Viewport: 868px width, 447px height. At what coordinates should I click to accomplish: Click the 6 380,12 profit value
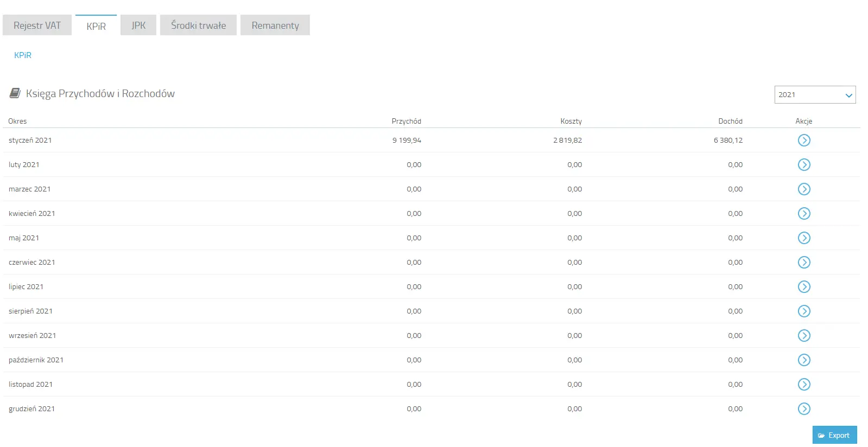[728, 141]
